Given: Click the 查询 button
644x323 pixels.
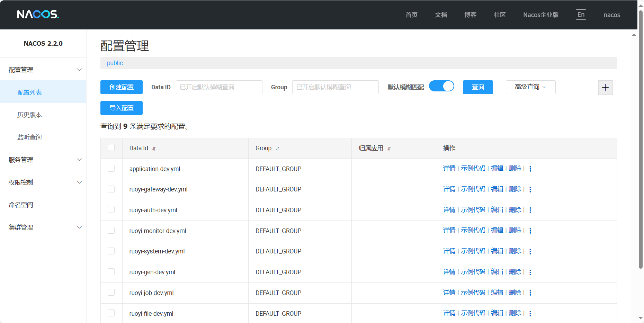Looking at the screenshot, I should tap(478, 87).
